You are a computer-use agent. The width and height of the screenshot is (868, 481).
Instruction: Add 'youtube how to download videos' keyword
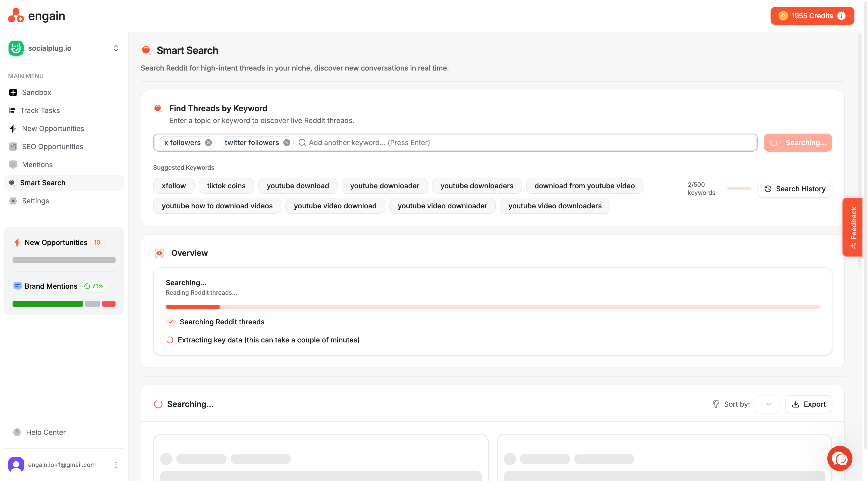tap(217, 206)
